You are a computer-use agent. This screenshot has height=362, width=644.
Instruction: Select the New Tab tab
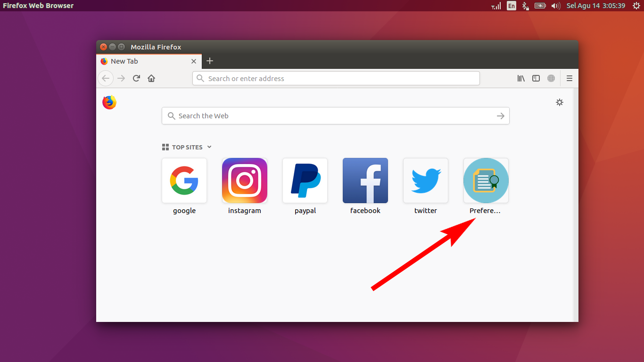(149, 61)
